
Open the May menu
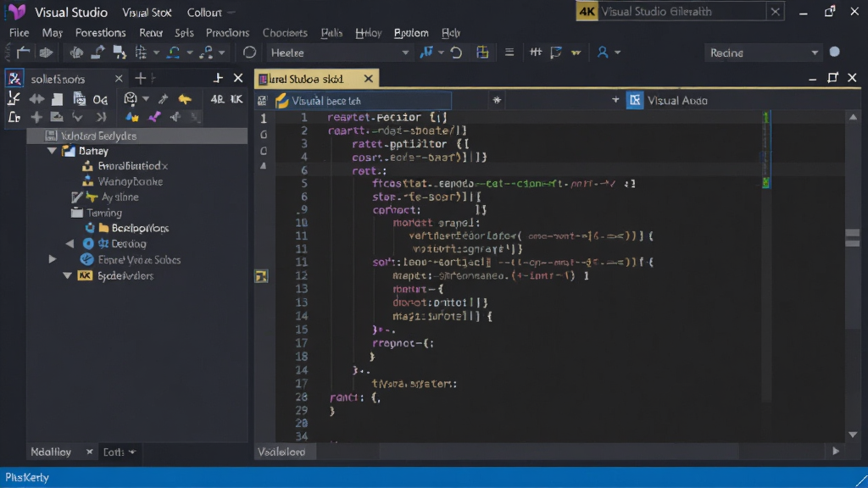coord(52,33)
